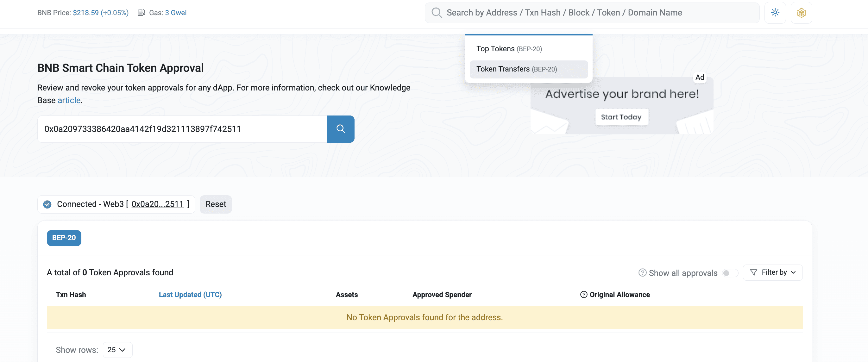This screenshot has width=868, height=362.
Task: Select Top Tokens (BEP-20) menu item
Action: tap(509, 49)
